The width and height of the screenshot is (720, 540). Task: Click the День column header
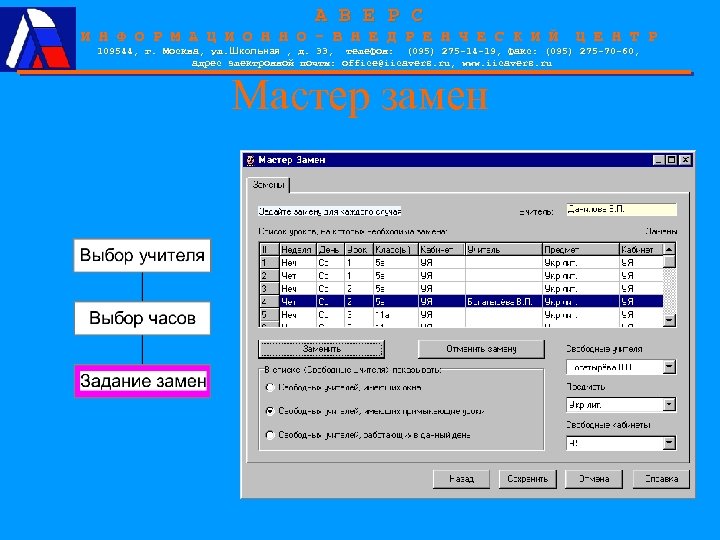tap(330, 249)
